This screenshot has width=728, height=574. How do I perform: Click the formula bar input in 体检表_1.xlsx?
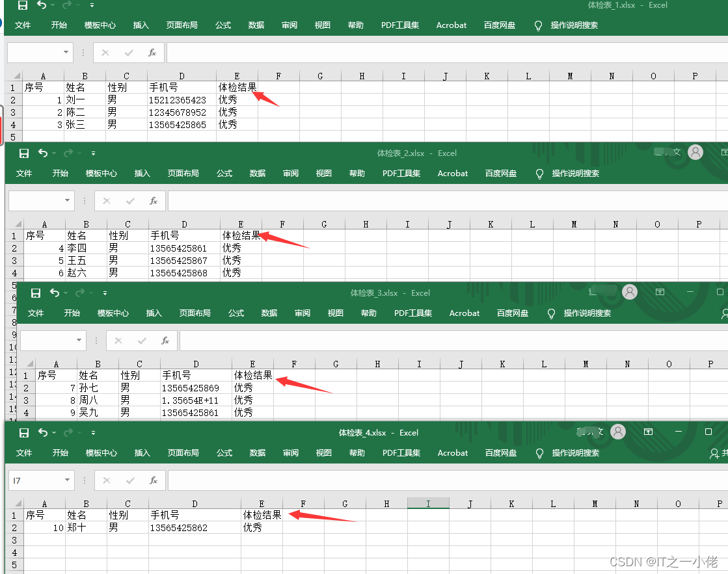(x=447, y=53)
